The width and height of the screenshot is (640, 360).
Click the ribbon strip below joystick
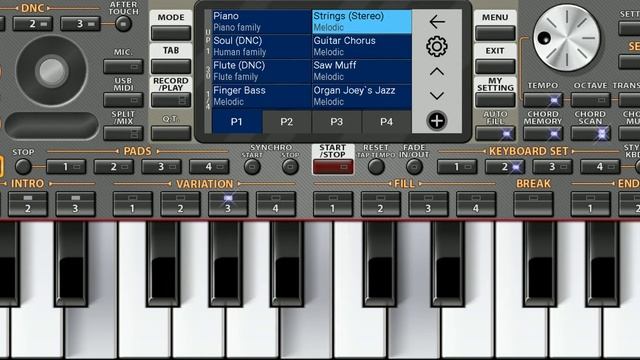52,126
